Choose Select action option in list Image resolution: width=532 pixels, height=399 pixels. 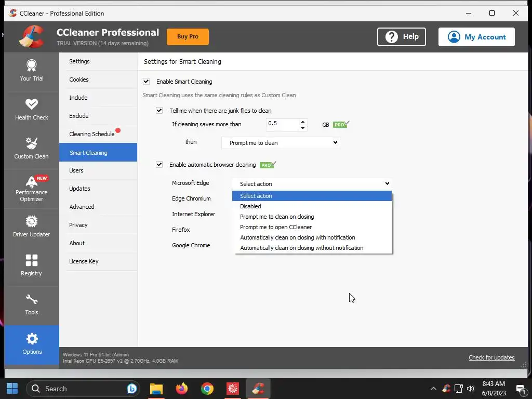pyautogui.click(x=312, y=196)
